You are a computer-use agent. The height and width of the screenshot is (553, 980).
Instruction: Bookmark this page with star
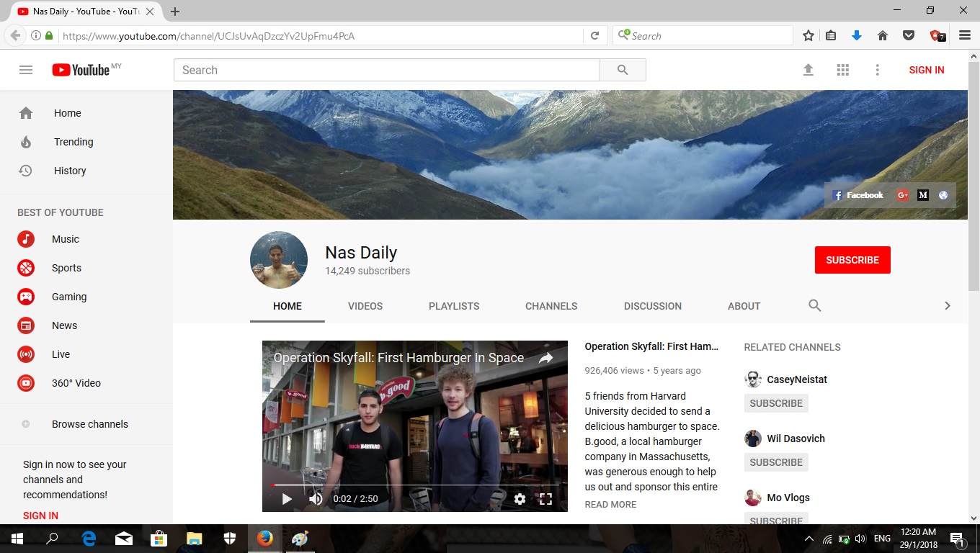pos(808,35)
